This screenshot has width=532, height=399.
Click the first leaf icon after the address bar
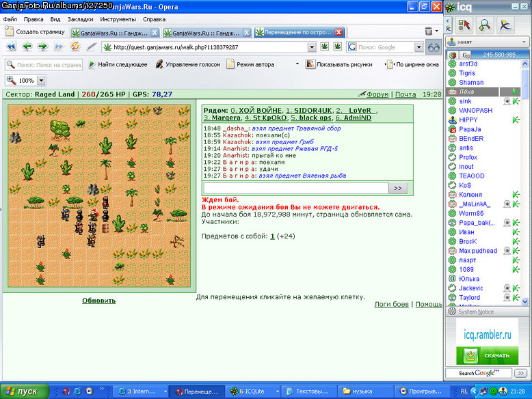pyautogui.click(x=325, y=46)
